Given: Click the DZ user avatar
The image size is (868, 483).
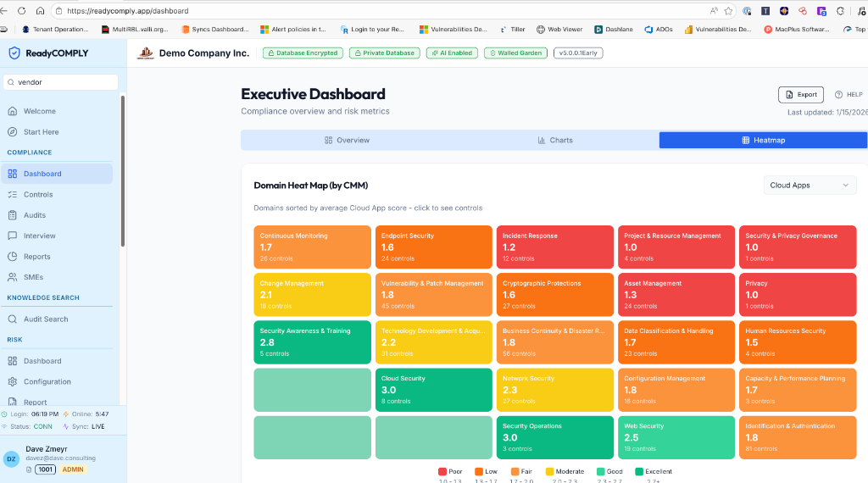Looking at the screenshot, I should pyautogui.click(x=11, y=458).
